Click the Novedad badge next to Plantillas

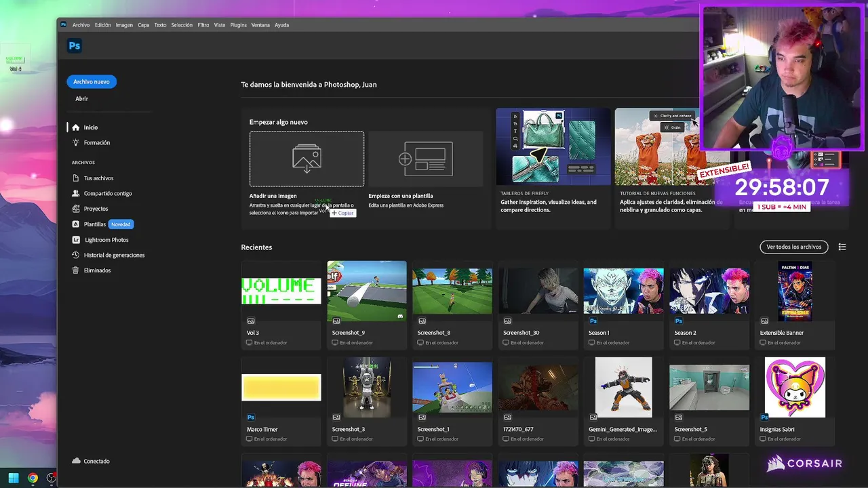pyautogui.click(x=121, y=224)
